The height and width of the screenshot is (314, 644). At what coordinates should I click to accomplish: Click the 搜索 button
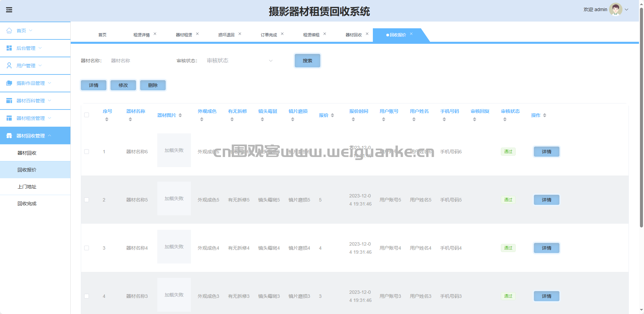click(307, 61)
